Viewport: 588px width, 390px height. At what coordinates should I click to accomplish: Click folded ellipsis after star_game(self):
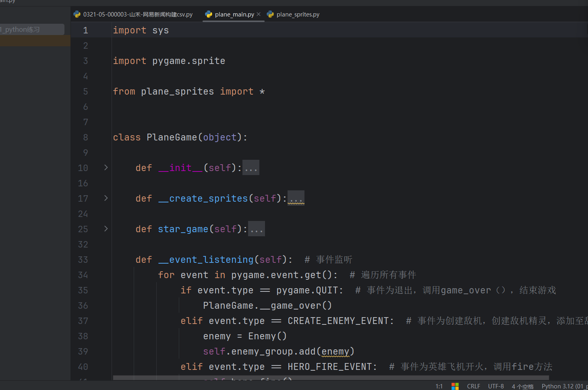[x=257, y=229]
